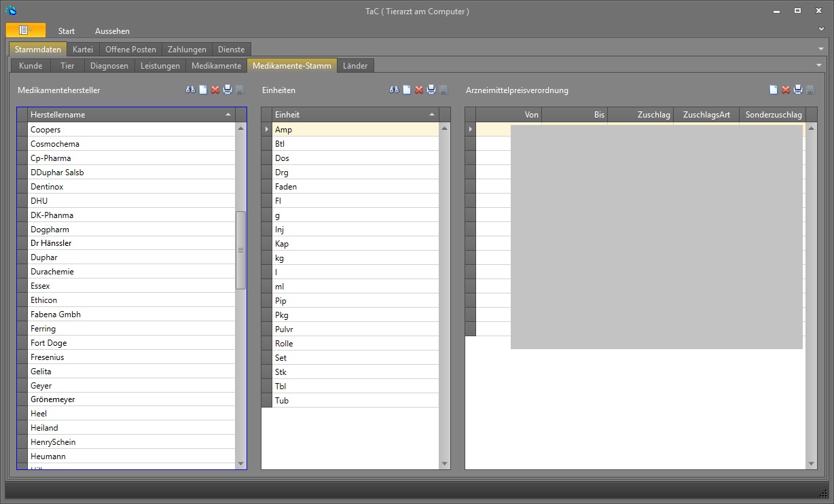Expand the ribbon chevron at top right
This screenshot has height=504, width=834.
pyautogui.click(x=822, y=30)
